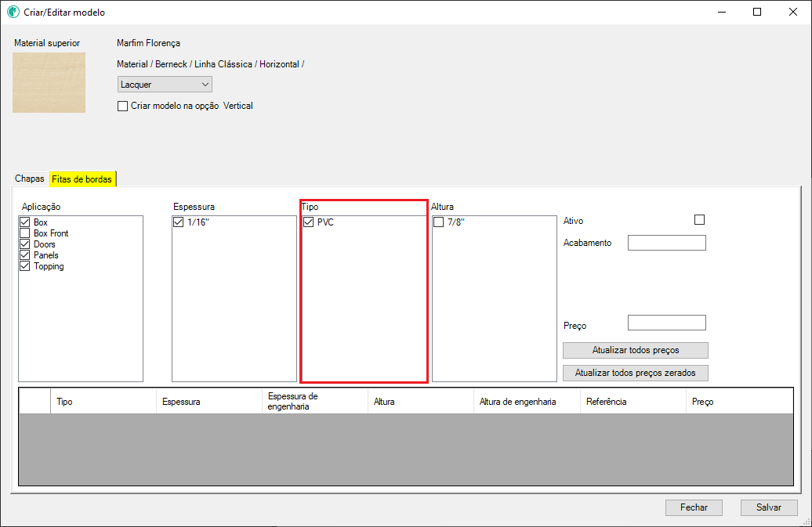The width and height of the screenshot is (812, 527).
Task: Click Atualizar todos preços button
Action: pyautogui.click(x=636, y=350)
